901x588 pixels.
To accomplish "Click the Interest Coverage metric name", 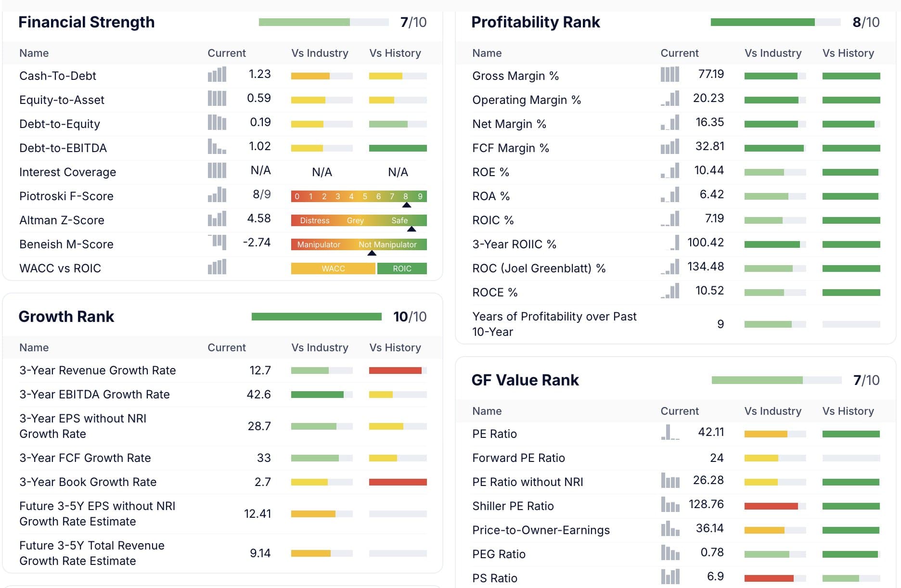I will tap(67, 172).
